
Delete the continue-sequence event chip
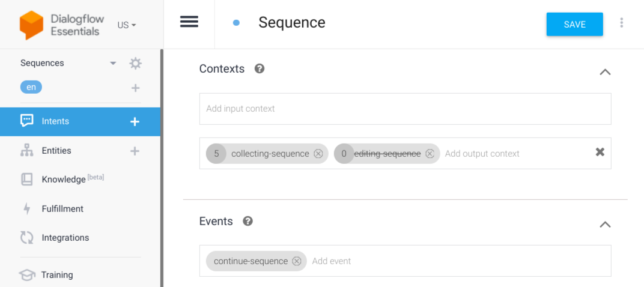[297, 261]
